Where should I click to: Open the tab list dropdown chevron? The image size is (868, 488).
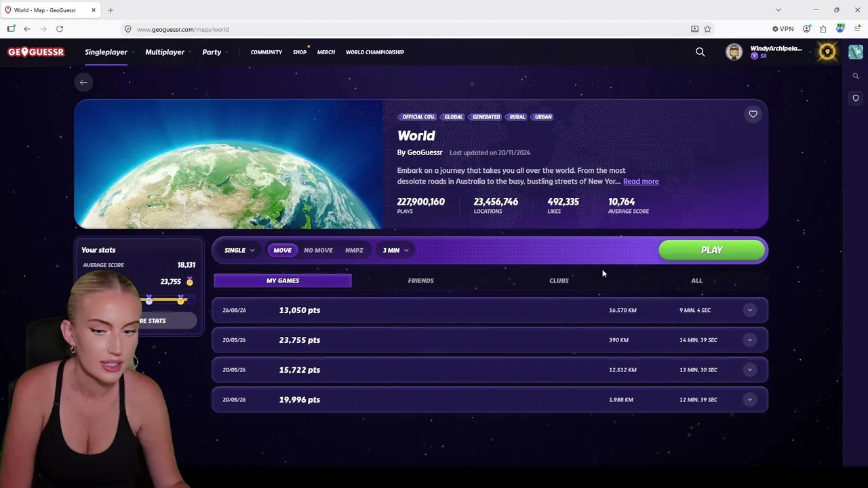pos(778,10)
